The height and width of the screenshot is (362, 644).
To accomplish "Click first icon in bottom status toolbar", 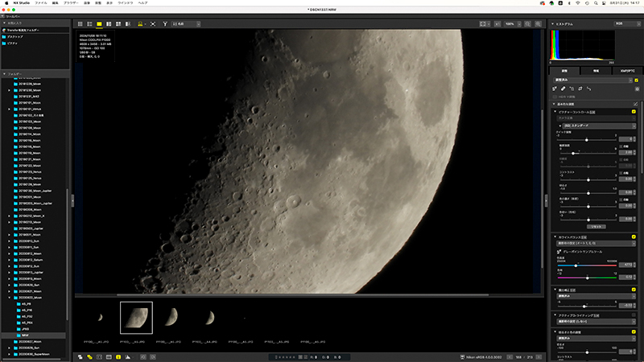I will coord(80,357).
